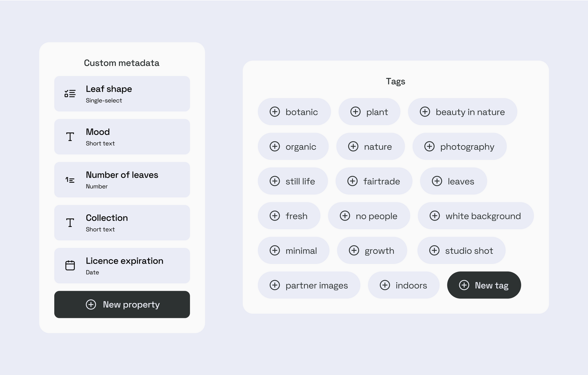
Task: Click the 'Date' type label
Action: pyautogui.click(x=92, y=272)
